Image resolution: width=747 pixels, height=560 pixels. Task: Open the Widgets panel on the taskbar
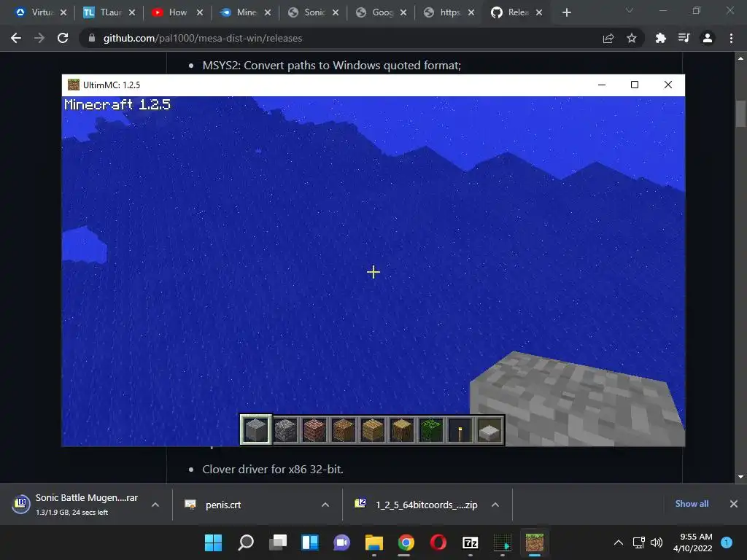[309, 542]
